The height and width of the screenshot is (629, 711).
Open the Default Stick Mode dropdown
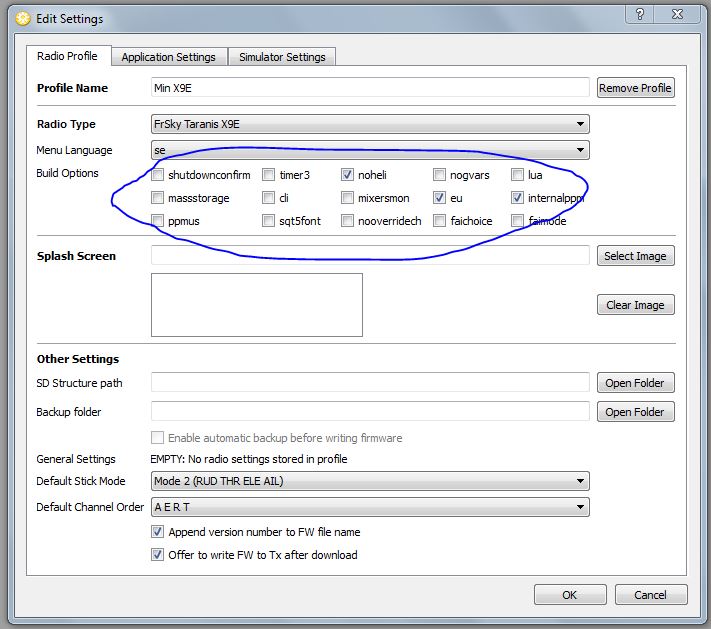(369, 481)
